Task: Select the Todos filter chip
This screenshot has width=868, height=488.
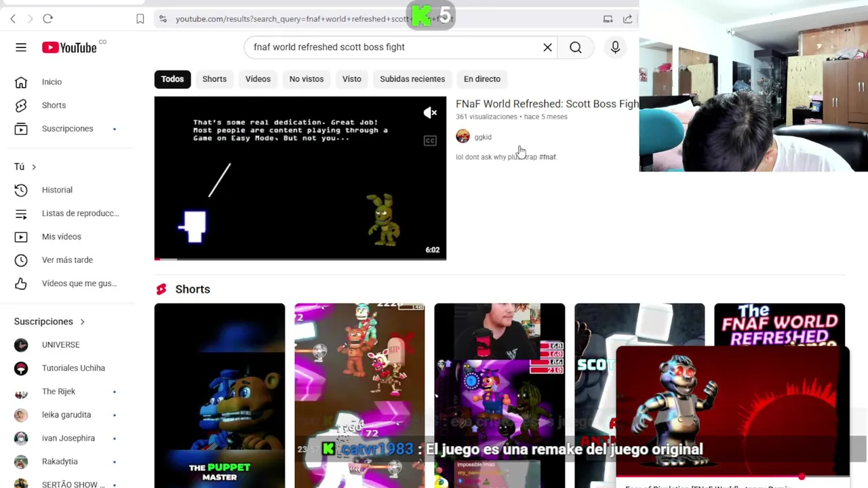Action: coord(172,79)
